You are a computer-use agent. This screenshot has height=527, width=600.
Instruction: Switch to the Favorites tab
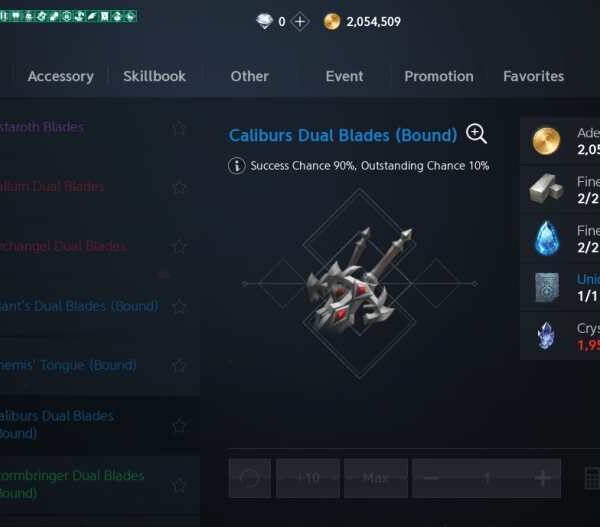tap(533, 76)
